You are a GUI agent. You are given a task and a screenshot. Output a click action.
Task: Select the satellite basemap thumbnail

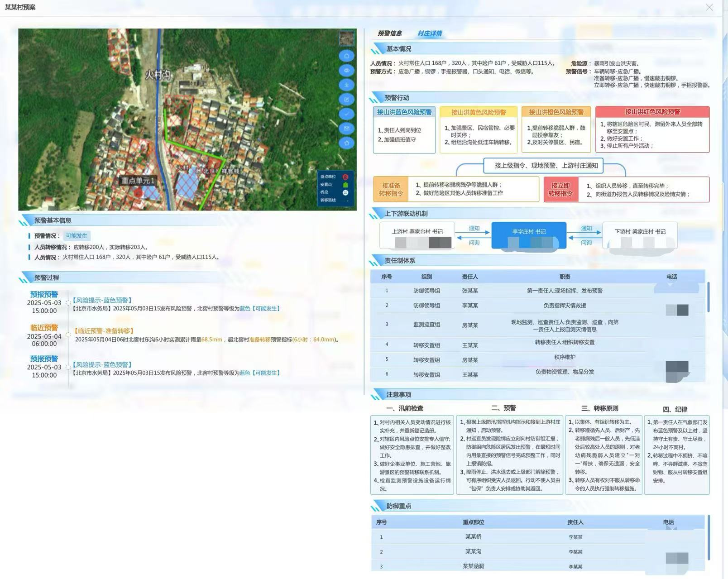[347, 38]
